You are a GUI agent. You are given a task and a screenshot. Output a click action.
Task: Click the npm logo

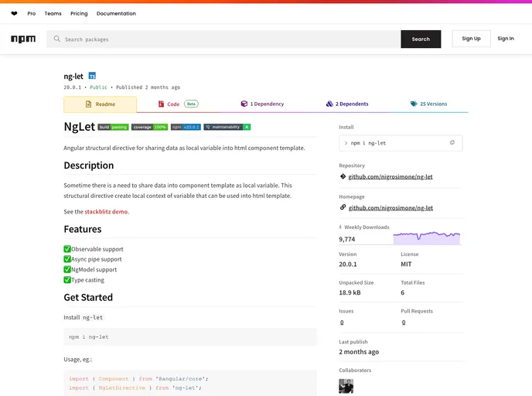pos(23,39)
